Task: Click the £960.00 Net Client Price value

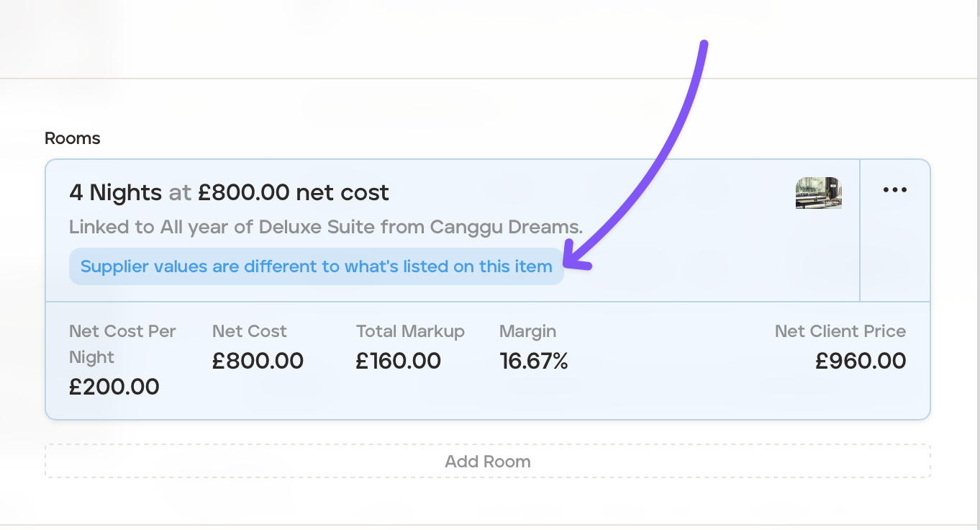Action: coord(860,361)
